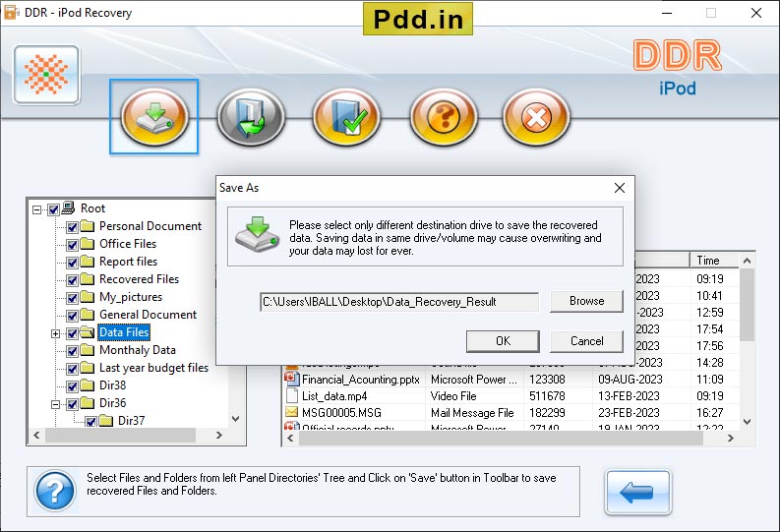This screenshot has width=780, height=532.
Task: Click the DDR app icon in title bar
Action: 11,12
